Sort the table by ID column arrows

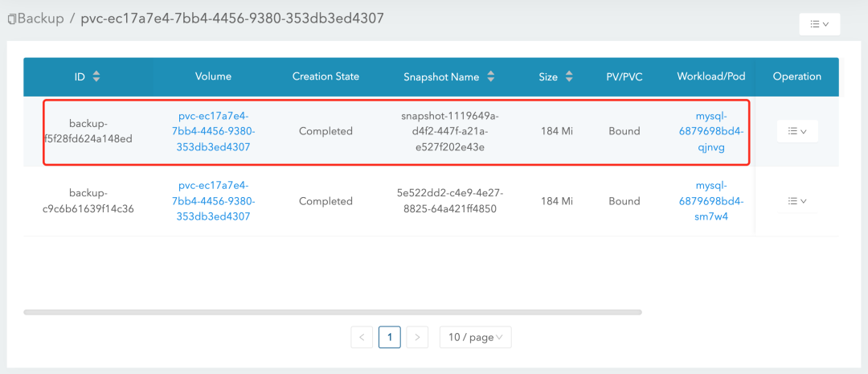coord(96,77)
